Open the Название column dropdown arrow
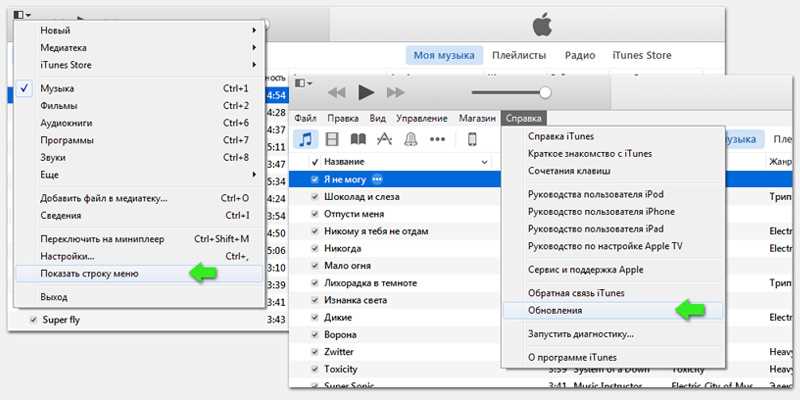This screenshot has width=800, height=400. tap(484, 162)
